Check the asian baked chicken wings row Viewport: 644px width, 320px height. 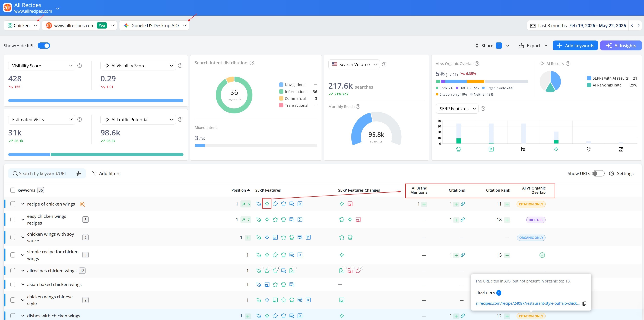[x=13, y=284]
